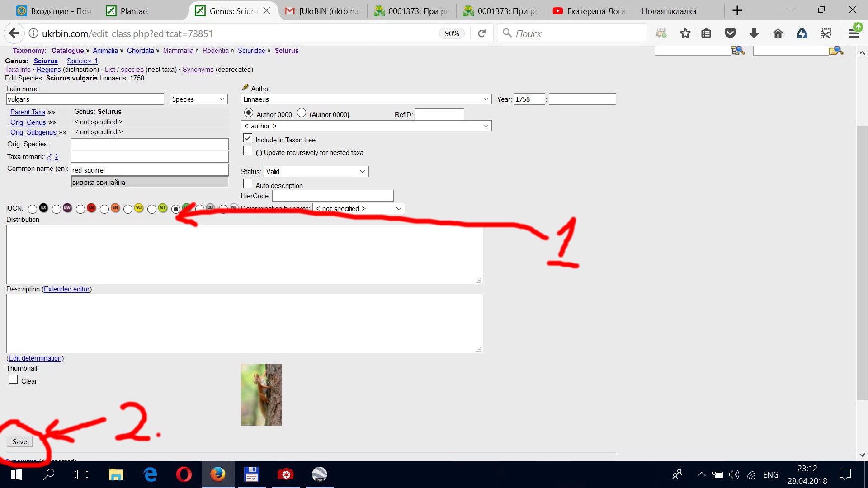Open the Species rank dropdown
This screenshot has height=488, width=868.
198,99
